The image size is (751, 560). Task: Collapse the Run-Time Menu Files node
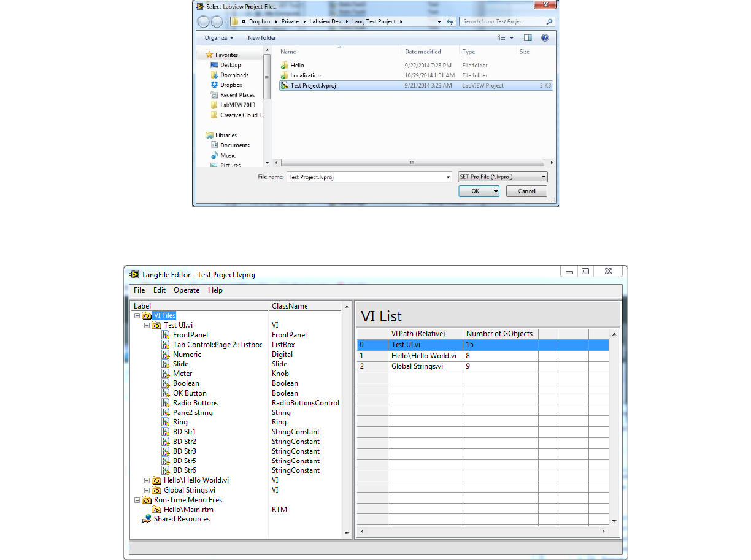[x=137, y=500]
